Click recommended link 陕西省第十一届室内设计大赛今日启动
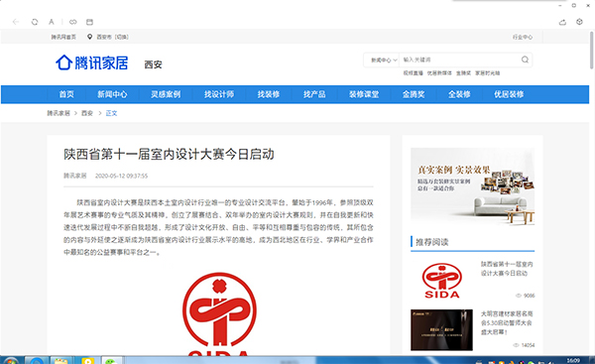The width and height of the screenshot is (595, 364). [x=507, y=269]
